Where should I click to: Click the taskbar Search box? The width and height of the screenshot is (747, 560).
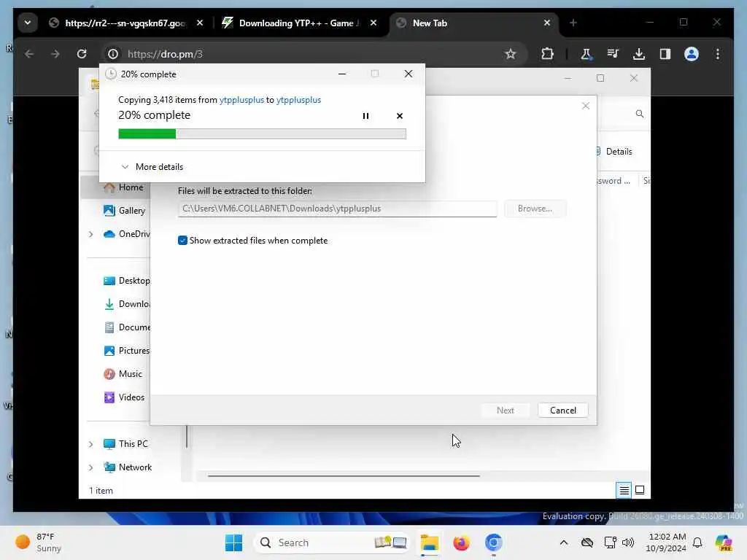click(x=332, y=542)
